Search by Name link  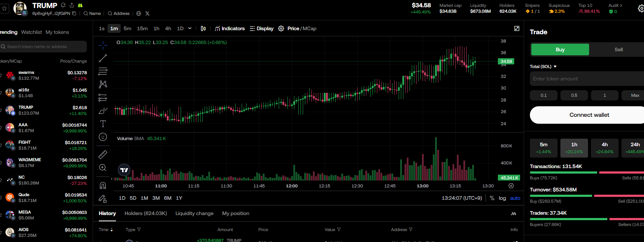92,13
